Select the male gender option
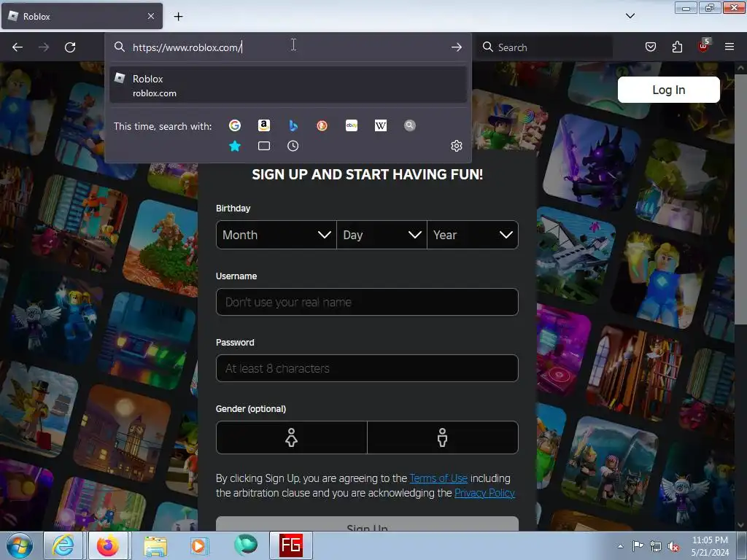The image size is (747, 560). pyautogui.click(x=443, y=437)
